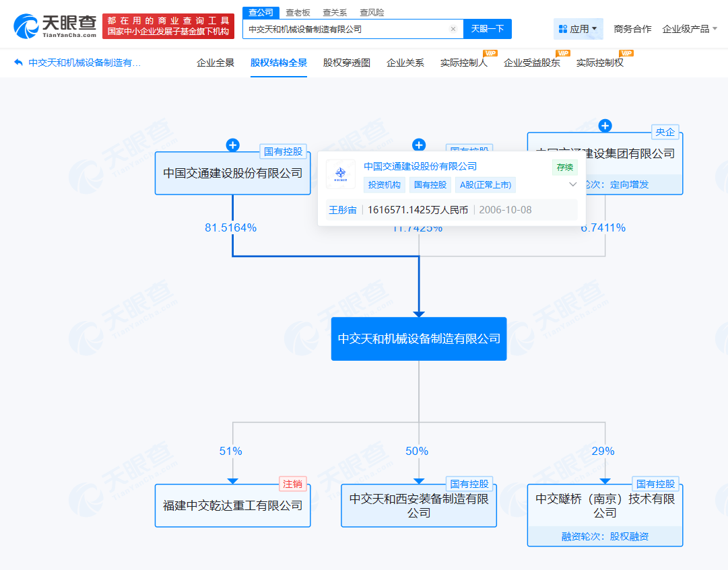Click the 融资轮次：股权融资 label

pos(605,536)
